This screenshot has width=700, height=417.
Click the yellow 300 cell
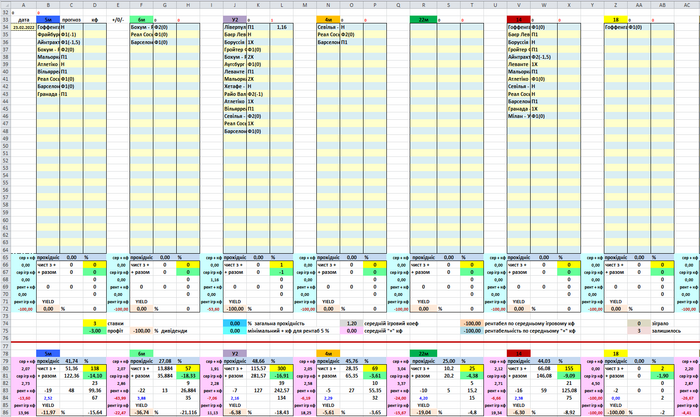[x=281, y=368]
